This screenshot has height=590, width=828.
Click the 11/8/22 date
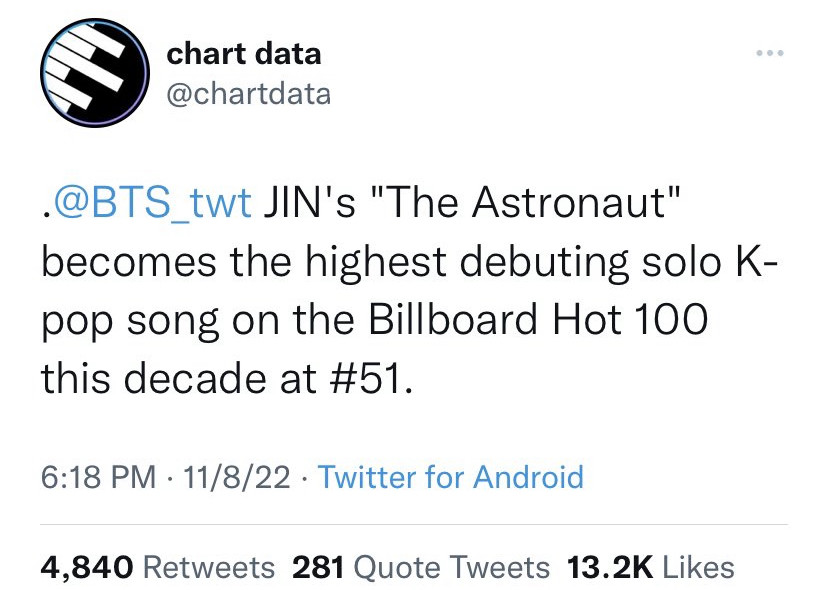coord(237,477)
